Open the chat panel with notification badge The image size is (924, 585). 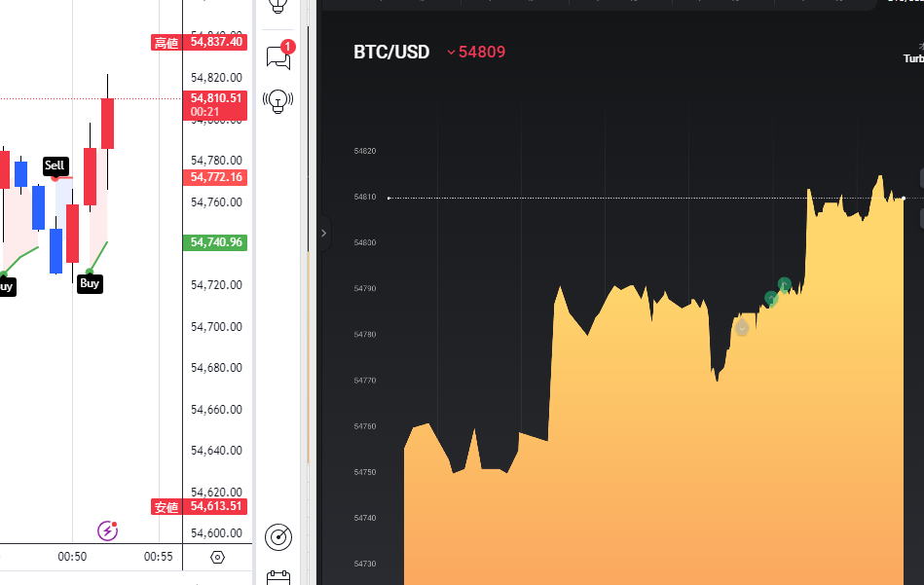coord(278,56)
